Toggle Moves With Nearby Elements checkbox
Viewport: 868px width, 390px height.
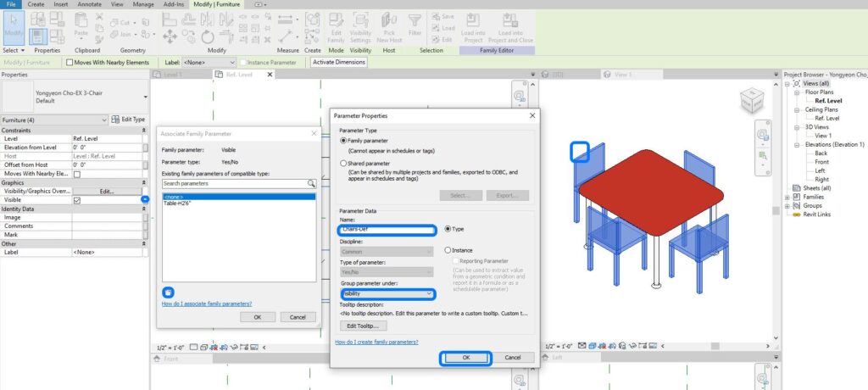tap(70, 63)
